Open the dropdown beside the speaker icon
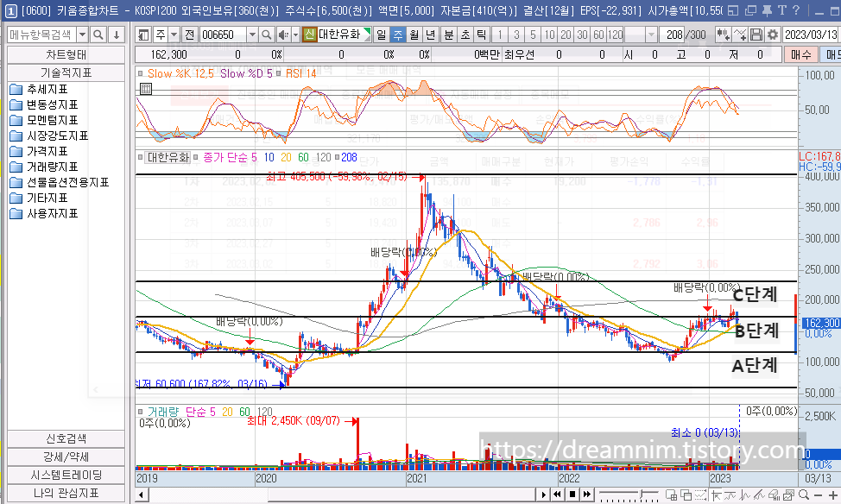The height and width of the screenshot is (504, 841). click(x=295, y=35)
